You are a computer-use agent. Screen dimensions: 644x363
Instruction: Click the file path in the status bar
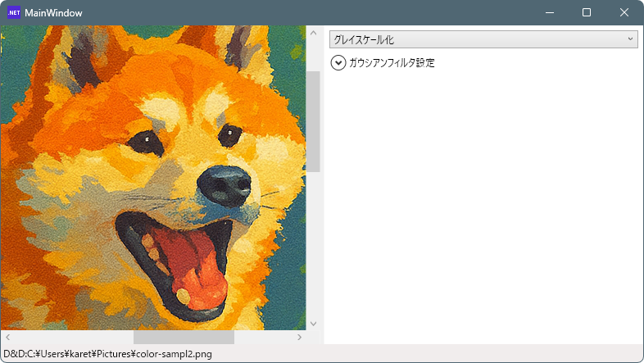pyautogui.click(x=96, y=354)
